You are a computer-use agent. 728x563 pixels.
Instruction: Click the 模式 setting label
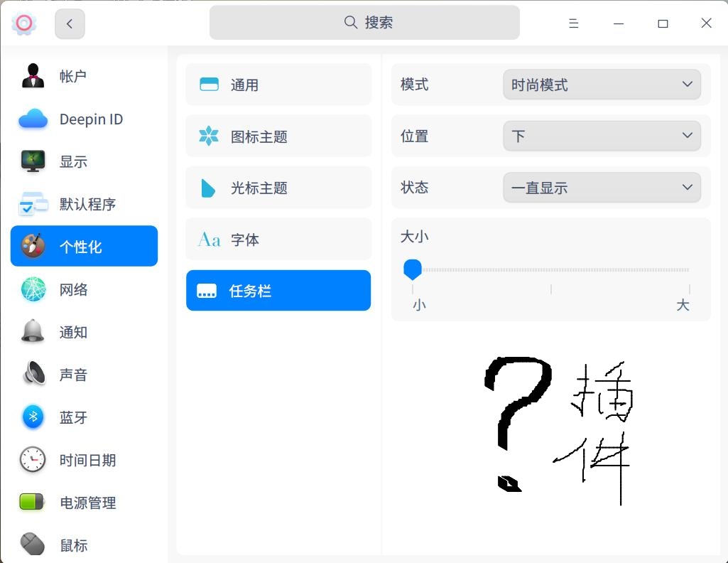414,85
